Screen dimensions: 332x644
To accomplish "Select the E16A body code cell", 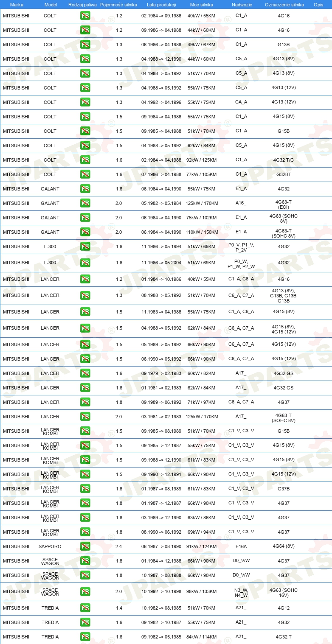I will [241, 546].
